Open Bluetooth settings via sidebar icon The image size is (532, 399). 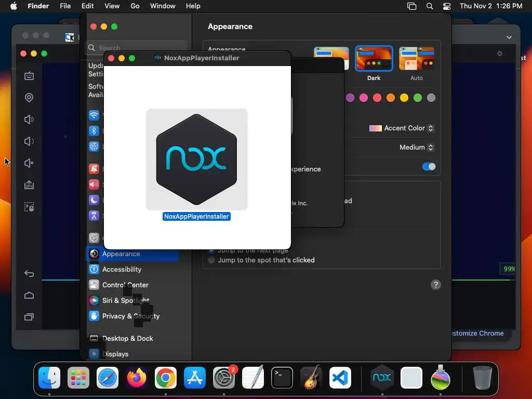tap(94, 131)
